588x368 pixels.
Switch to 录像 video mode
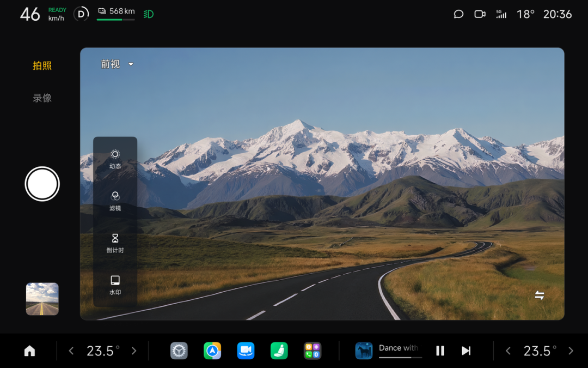[42, 98]
